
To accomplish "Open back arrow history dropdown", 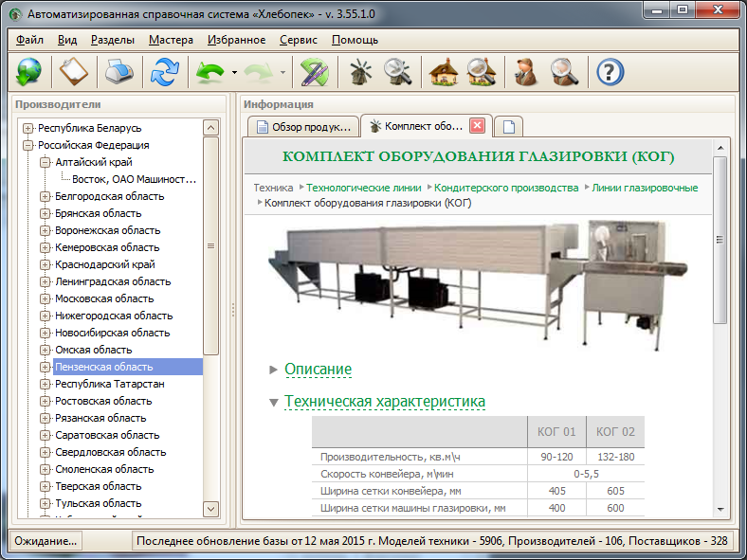I will pos(234,72).
